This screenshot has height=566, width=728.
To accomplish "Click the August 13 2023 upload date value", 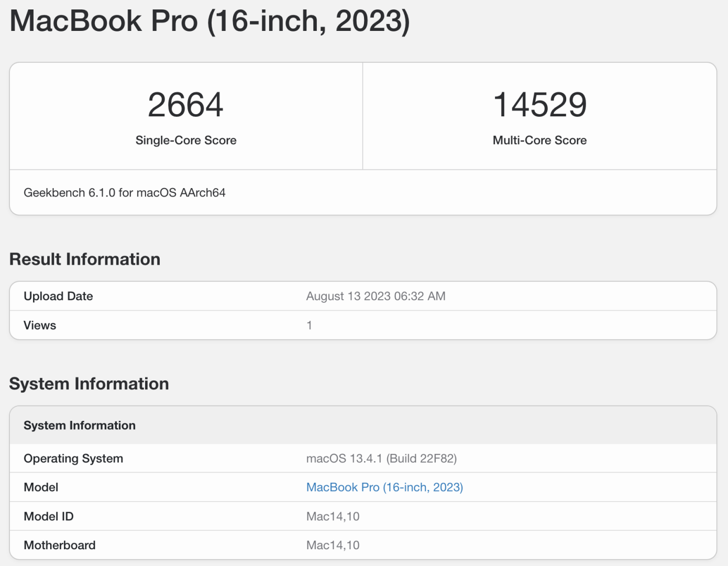I will click(x=376, y=296).
